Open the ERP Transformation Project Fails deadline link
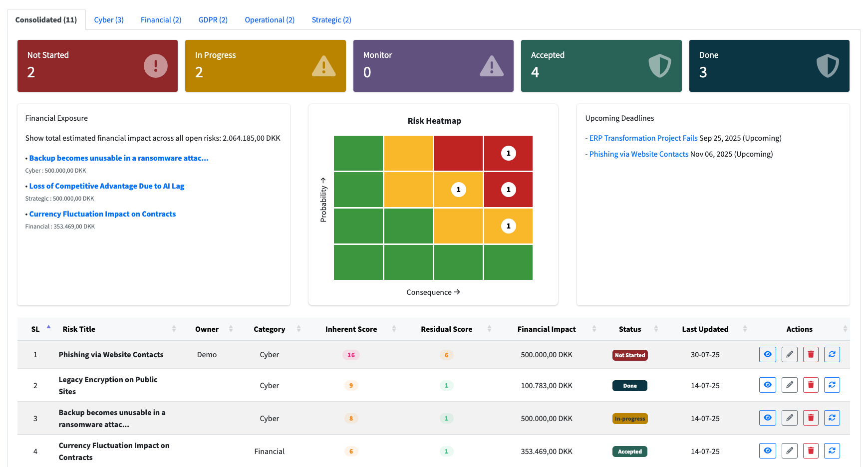Viewport: 868px width, 467px height. pos(643,138)
